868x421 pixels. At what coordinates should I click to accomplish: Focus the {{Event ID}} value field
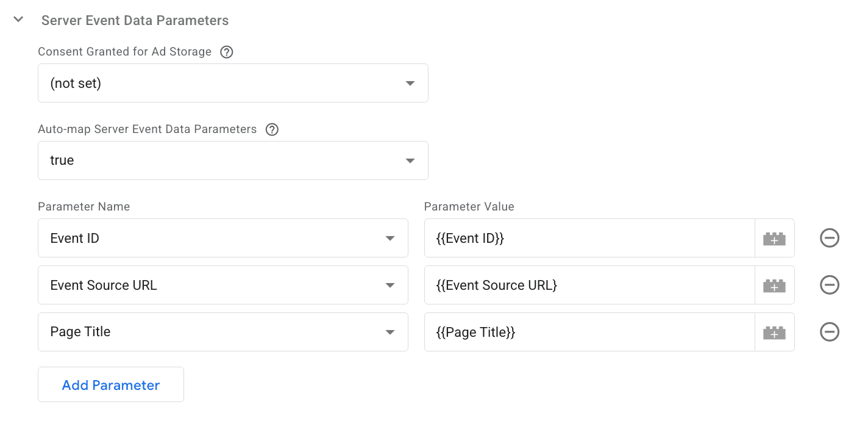(589, 238)
